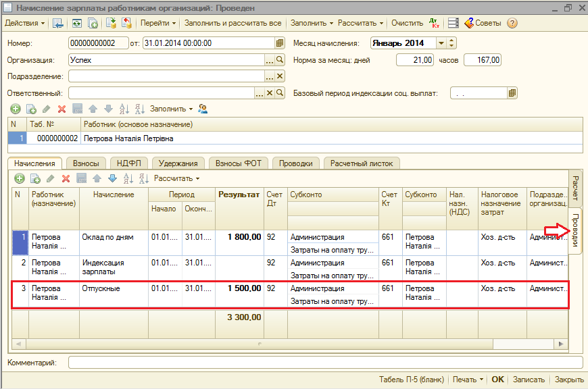This screenshot has height=389, width=588.
Task: Click the accruals table horizontal scrollbar right arrow
Action: tap(561, 344)
